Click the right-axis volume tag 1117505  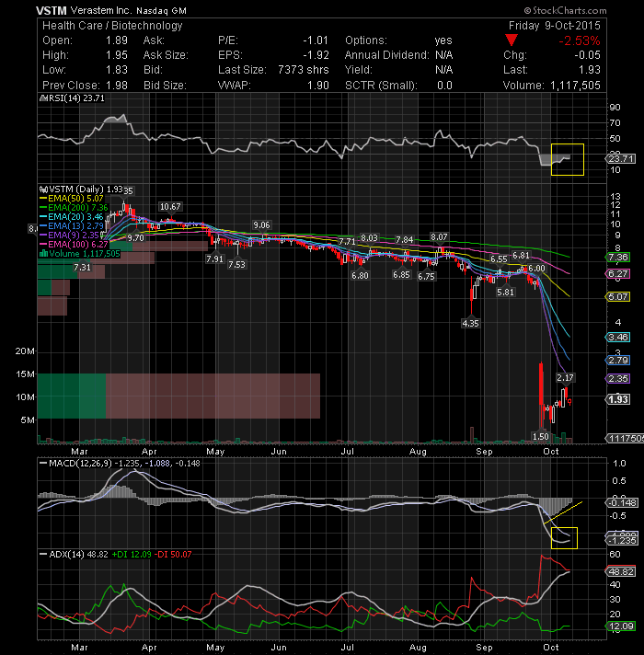tap(625, 438)
